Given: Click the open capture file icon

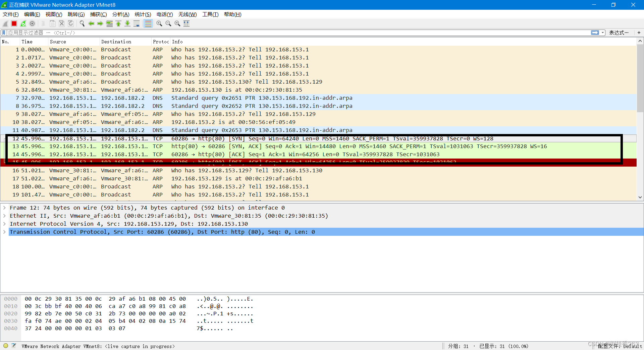Looking at the screenshot, I should pos(43,24).
